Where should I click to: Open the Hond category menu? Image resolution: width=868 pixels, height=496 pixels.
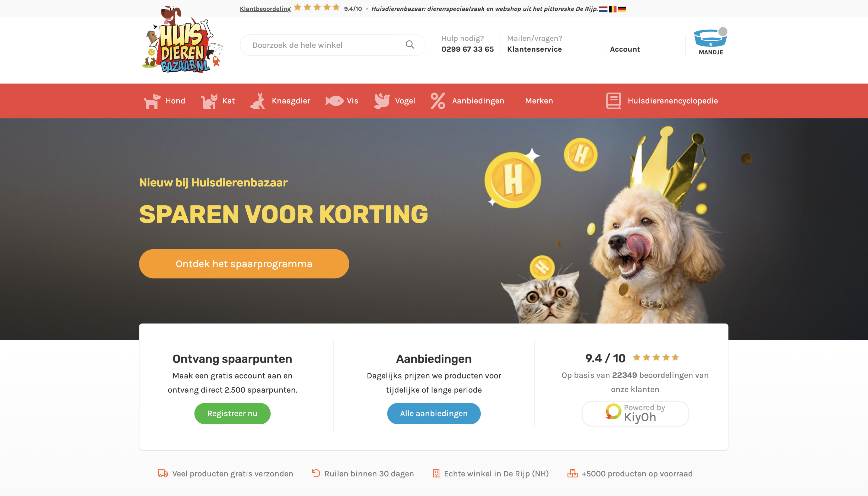(x=165, y=101)
